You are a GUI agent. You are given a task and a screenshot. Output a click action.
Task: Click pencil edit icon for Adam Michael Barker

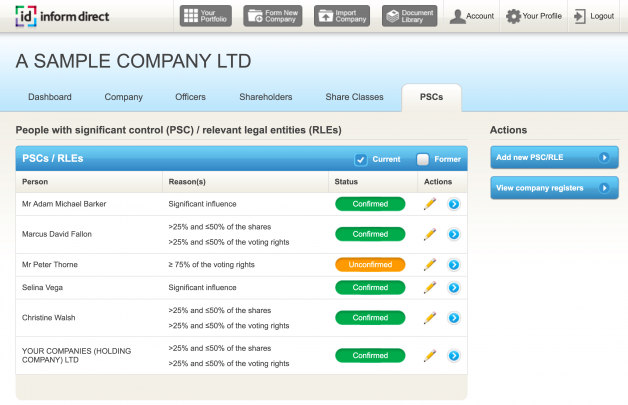(x=430, y=204)
